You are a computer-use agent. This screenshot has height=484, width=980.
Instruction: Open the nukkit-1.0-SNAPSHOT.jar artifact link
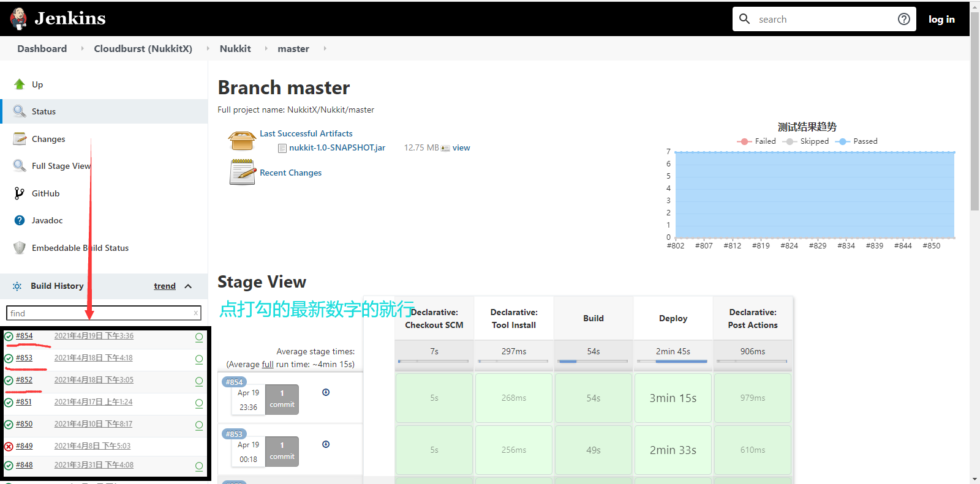(337, 147)
